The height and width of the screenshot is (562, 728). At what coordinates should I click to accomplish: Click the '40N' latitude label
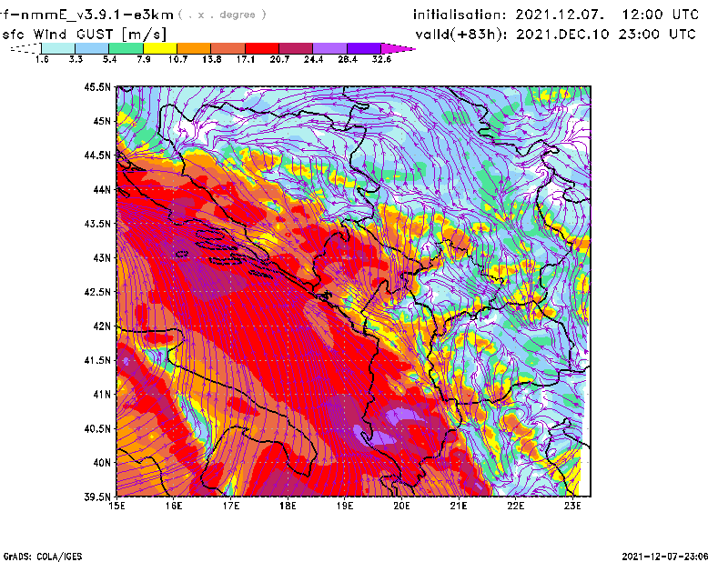tap(102, 463)
